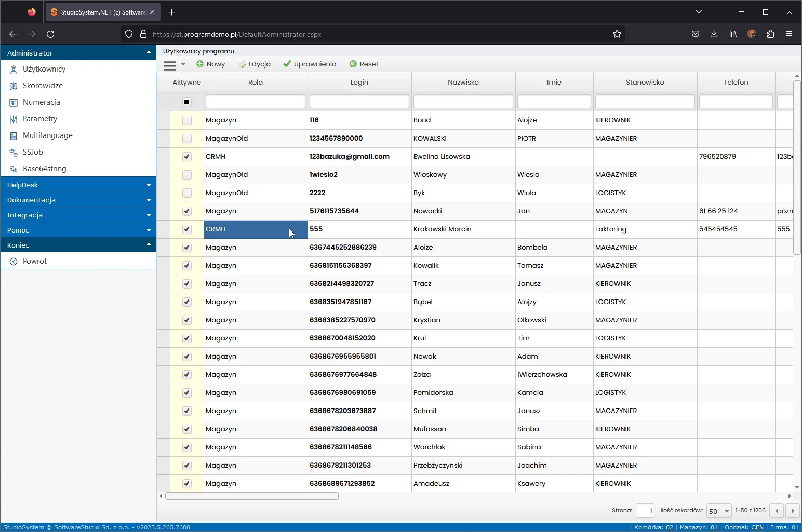Image resolution: width=802 pixels, height=532 pixels.
Task: Open the hamburger grid menu
Action: click(x=170, y=65)
